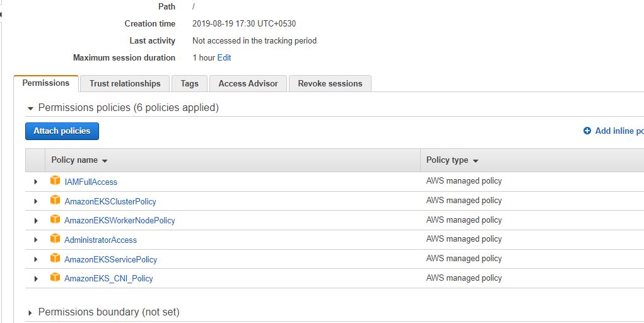The image size is (644, 323).
Task: Open the AmazonEKSWorkerNodePolicy link
Action: pyautogui.click(x=119, y=220)
